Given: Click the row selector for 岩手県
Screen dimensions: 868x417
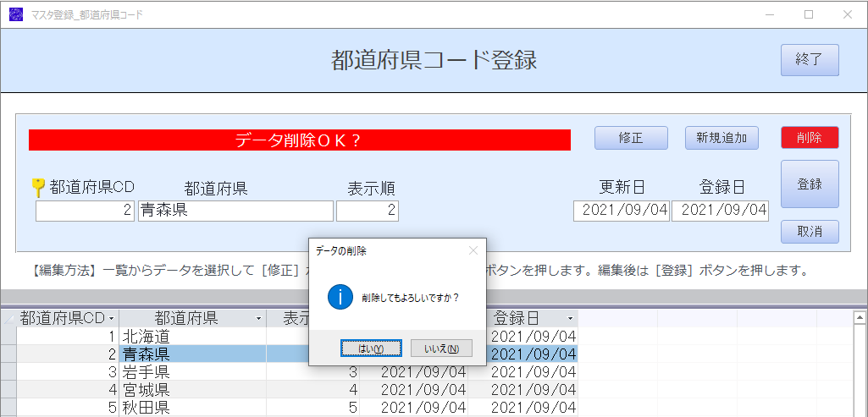Looking at the screenshot, I should click(8, 371).
